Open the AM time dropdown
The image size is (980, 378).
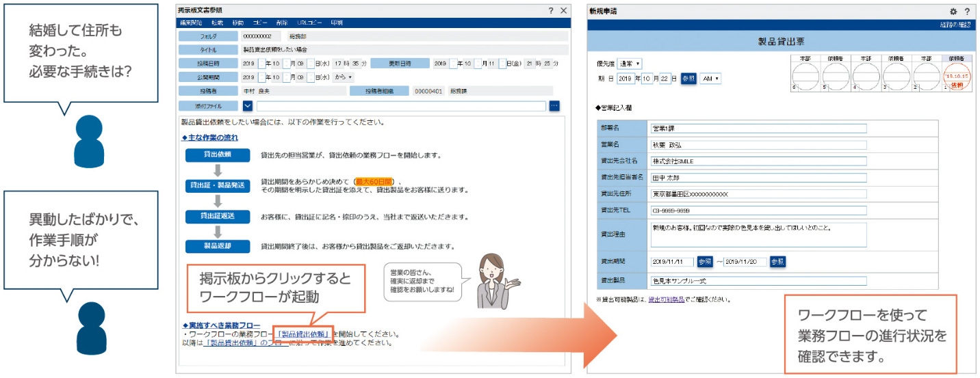(710, 79)
